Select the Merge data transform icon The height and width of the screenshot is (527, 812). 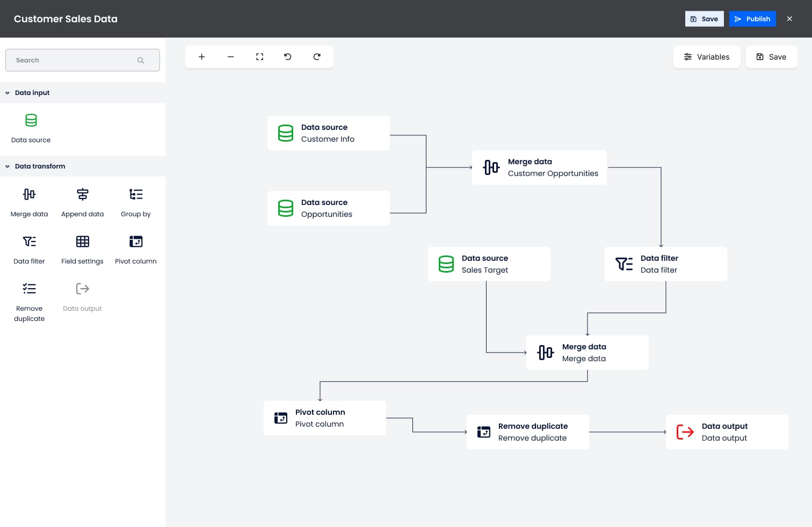(x=29, y=194)
